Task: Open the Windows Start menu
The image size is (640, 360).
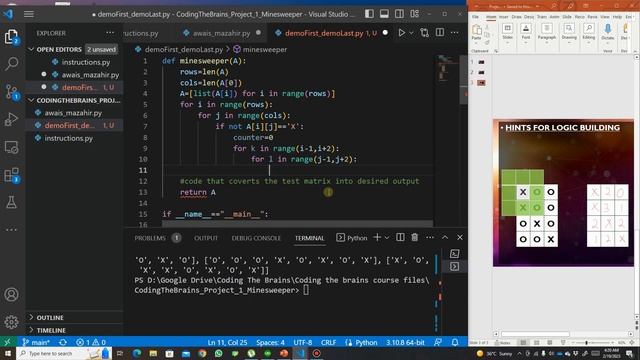Action: 7,353
